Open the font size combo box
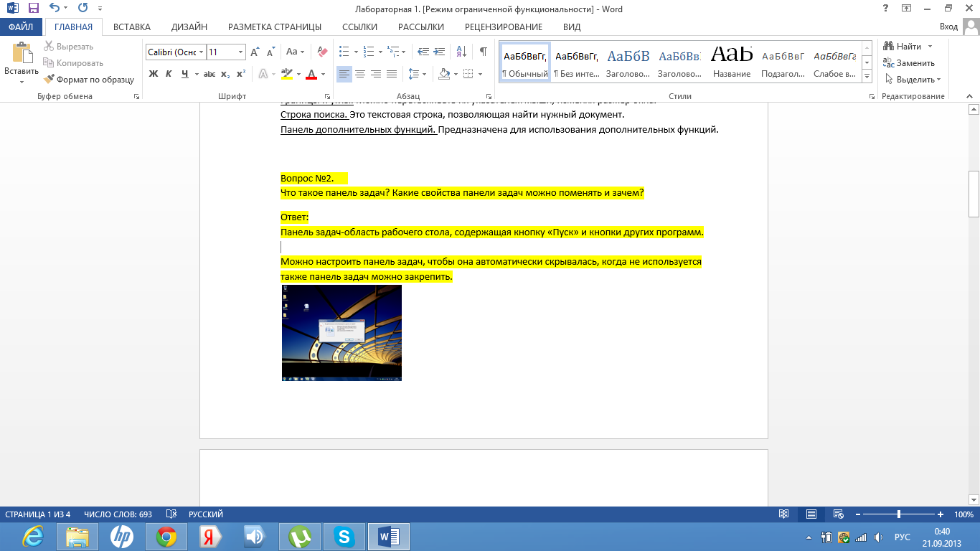 coord(226,52)
